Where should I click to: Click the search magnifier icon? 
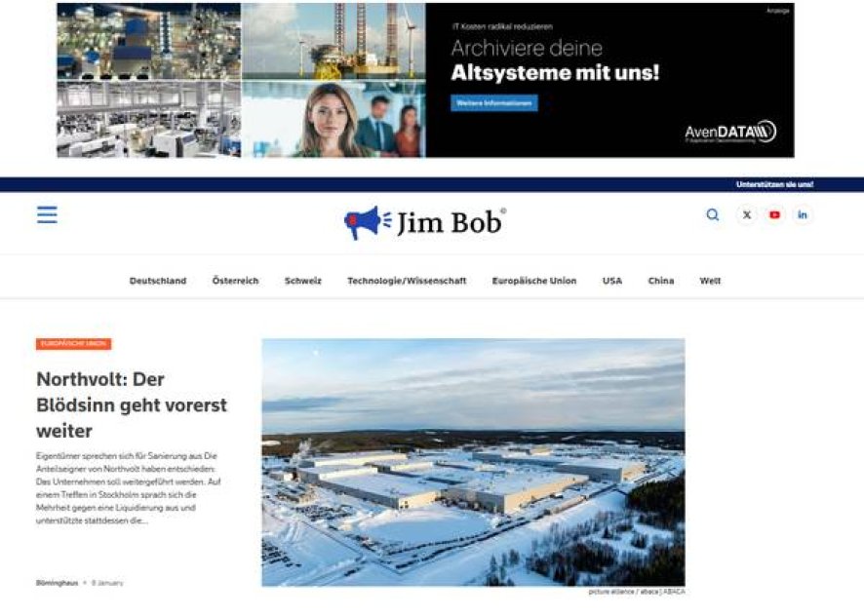[x=713, y=214]
